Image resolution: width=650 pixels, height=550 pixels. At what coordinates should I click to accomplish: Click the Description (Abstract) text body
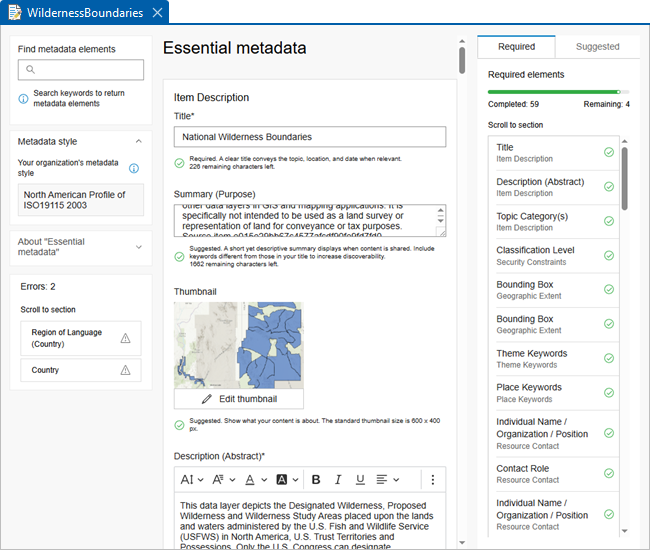point(310,521)
